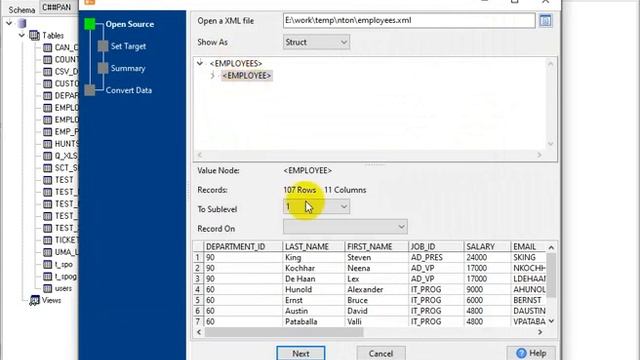
Task: Click the XML file path input field
Action: (x=409, y=20)
